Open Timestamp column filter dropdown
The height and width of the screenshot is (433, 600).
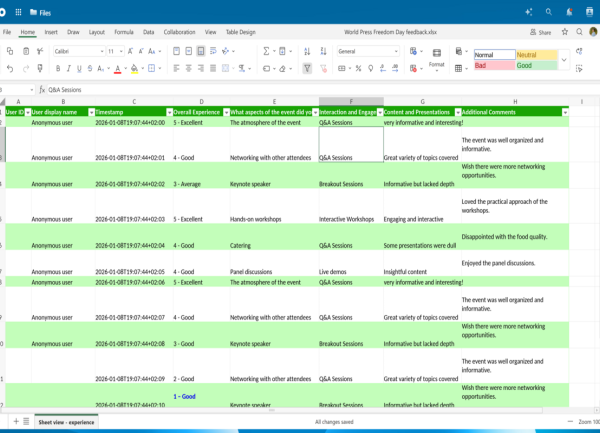[x=170, y=112]
